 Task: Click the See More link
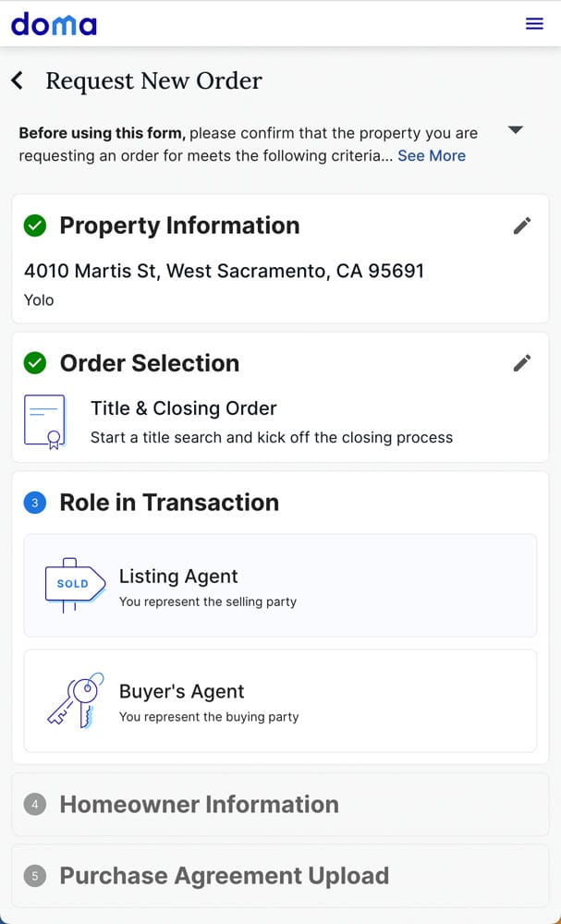pos(432,155)
